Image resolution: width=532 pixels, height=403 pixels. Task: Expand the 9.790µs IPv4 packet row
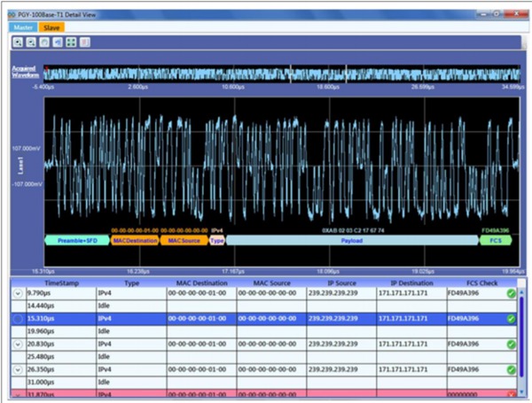click(x=18, y=293)
